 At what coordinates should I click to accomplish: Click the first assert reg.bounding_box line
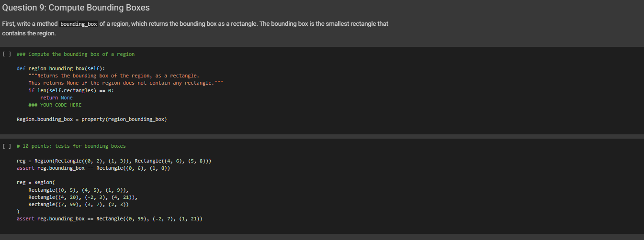tap(93, 168)
